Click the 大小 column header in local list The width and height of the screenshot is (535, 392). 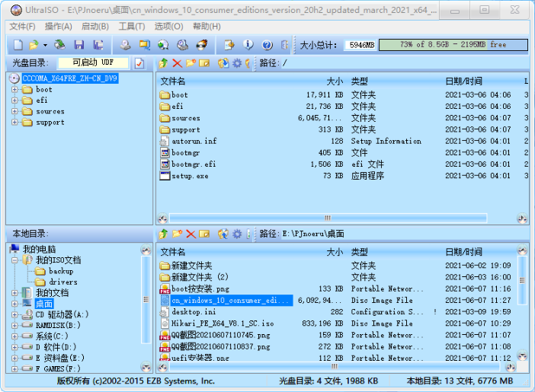tap(335, 252)
